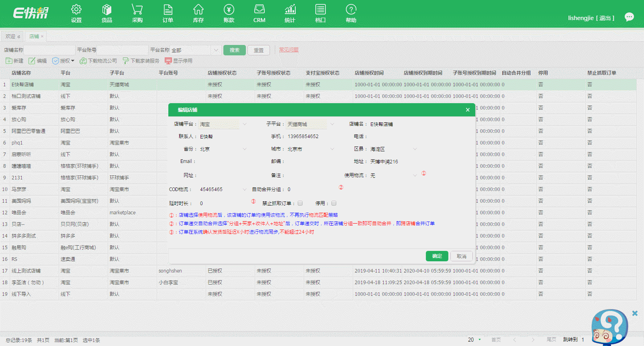
Task: Select the 档口测试店铺 table row
Action: [x=318, y=96]
